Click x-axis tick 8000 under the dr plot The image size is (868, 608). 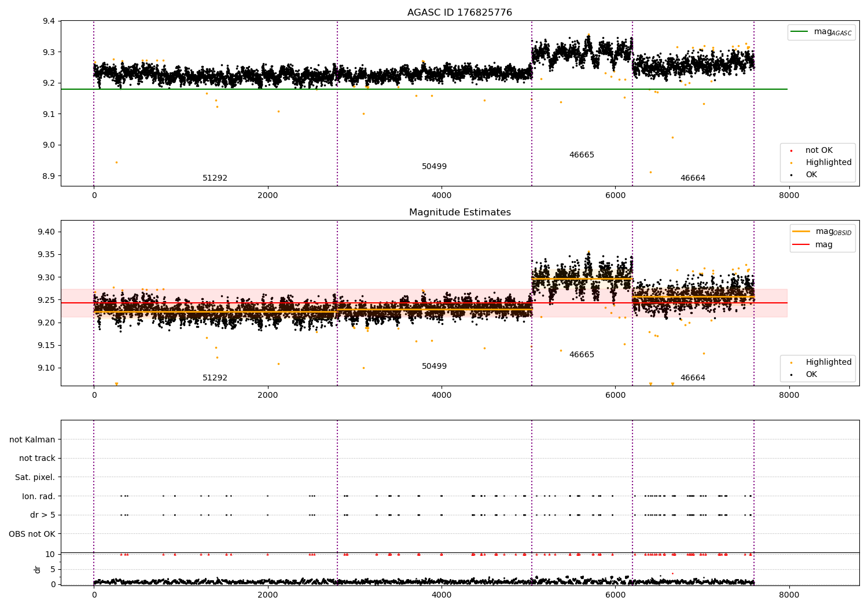tap(789, 595)
